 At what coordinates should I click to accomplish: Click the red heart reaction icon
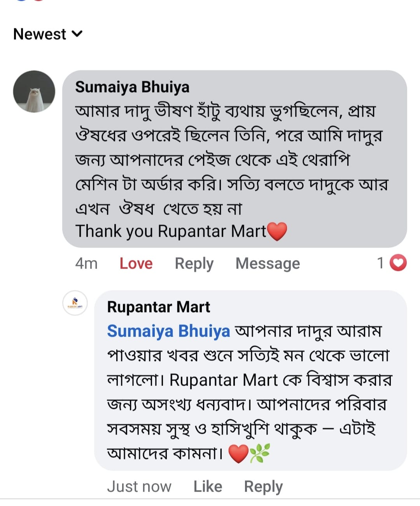point(398,263)
